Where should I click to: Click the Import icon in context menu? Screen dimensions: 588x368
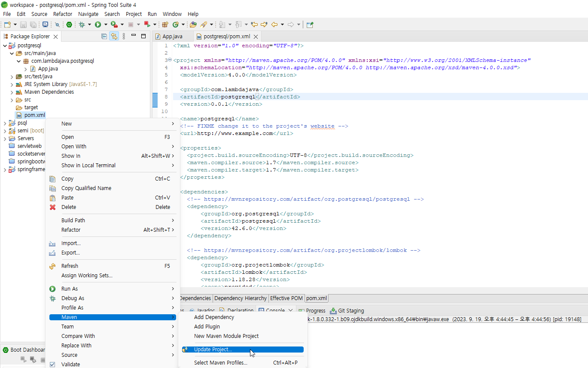53,243
